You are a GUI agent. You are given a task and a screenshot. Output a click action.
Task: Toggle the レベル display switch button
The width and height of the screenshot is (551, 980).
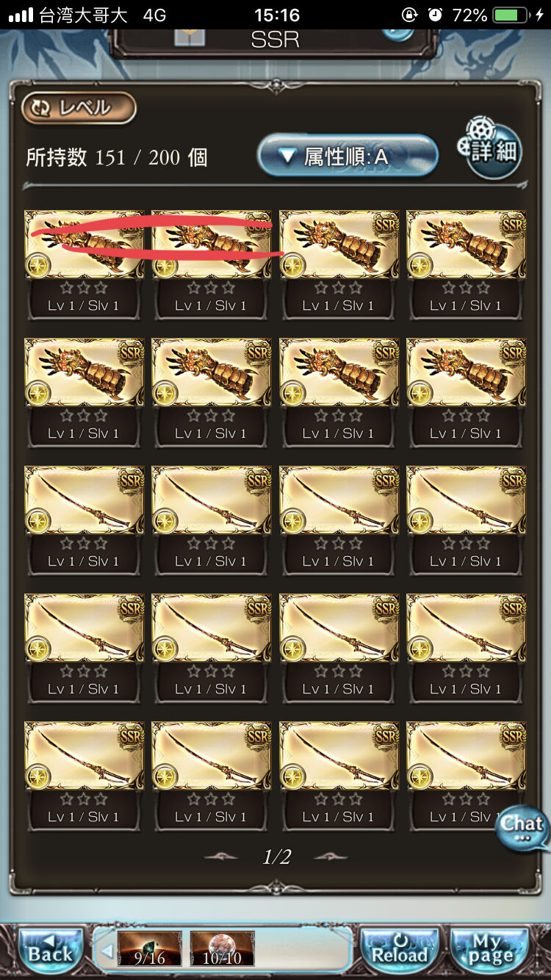pos(79,108)
